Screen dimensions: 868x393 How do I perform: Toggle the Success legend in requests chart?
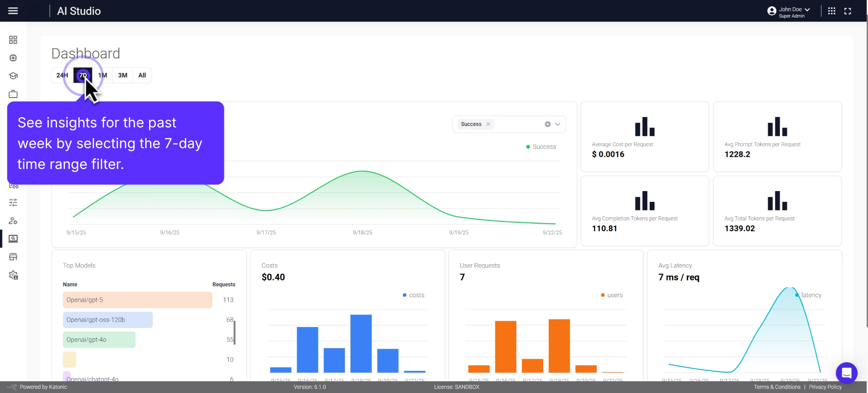541,147
